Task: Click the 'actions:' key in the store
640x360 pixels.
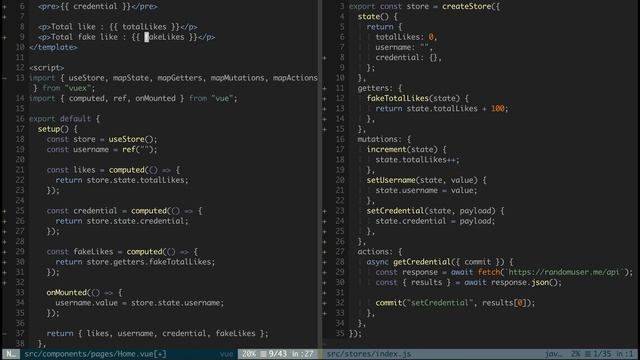Action: click(376, 251)
